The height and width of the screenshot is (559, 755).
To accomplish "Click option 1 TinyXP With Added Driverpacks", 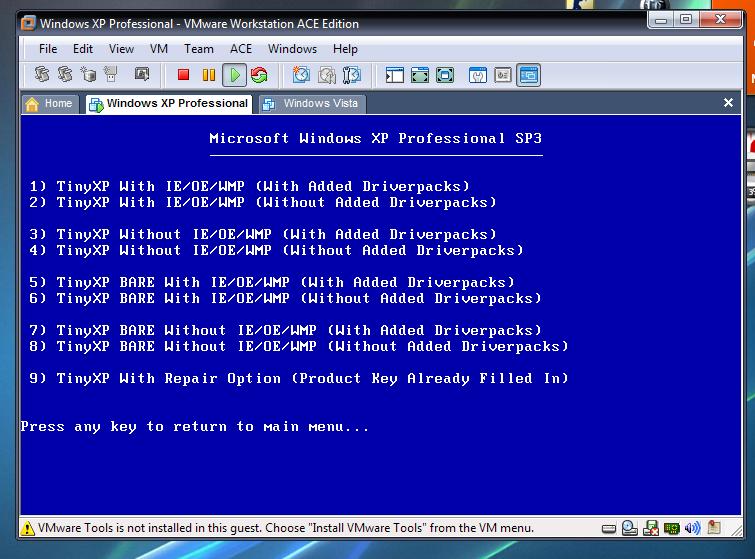I will tap(249, 186).
